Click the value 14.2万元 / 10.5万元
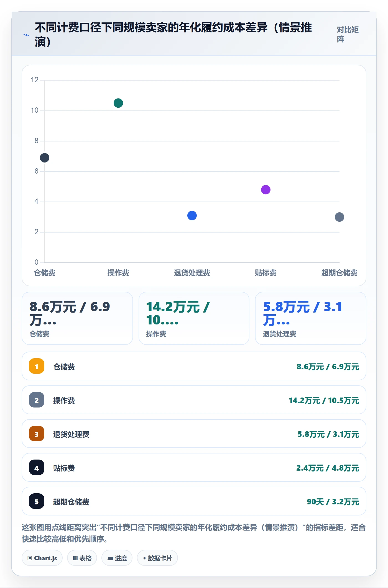Viewport: 388px width, 588px height. (x=324, y=401)
